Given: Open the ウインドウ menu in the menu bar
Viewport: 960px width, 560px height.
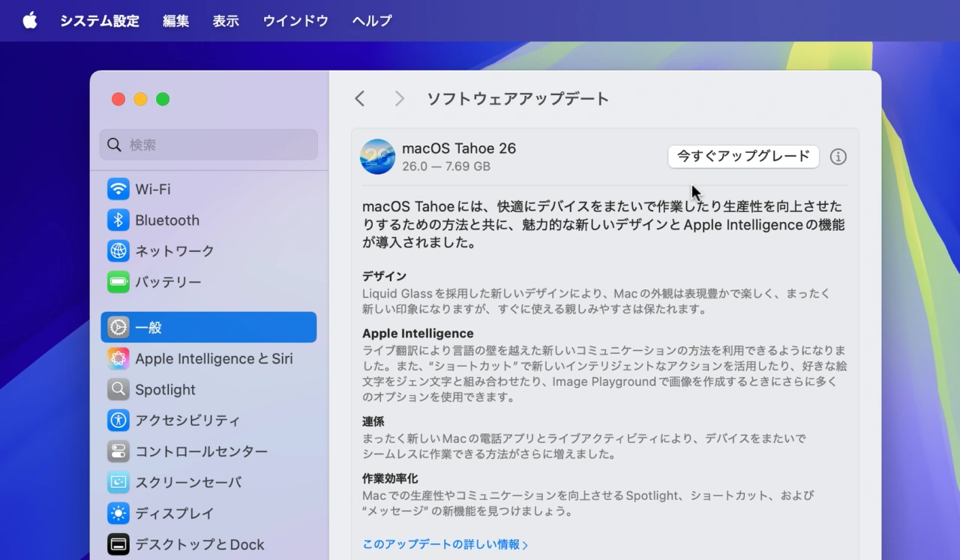Looking at the screenshot, I should click(x=295, y=20).
